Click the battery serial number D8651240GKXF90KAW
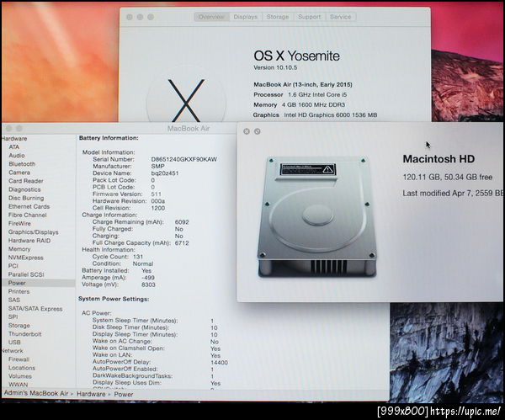Viewport: 505px width, 420px height. click(183, 159)
